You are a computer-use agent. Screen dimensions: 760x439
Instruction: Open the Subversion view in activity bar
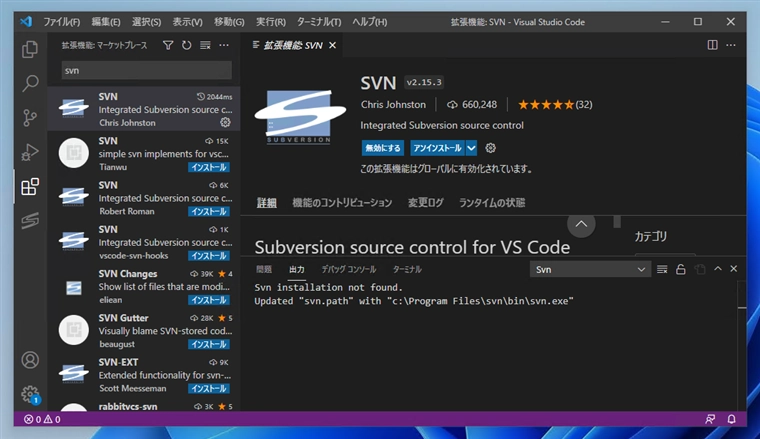click(x=30, y=221)
